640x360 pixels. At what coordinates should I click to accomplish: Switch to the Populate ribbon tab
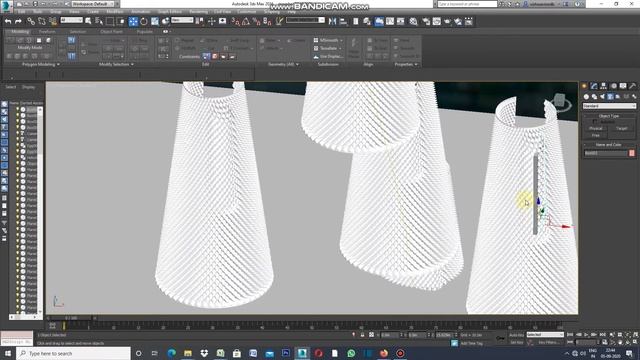(144, 31)
